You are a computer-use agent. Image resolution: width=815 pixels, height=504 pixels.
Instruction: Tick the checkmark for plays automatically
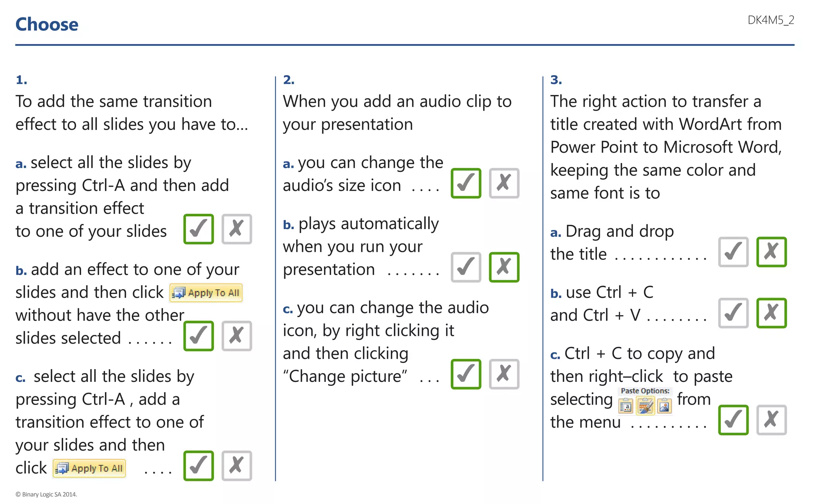coord(466,267)
